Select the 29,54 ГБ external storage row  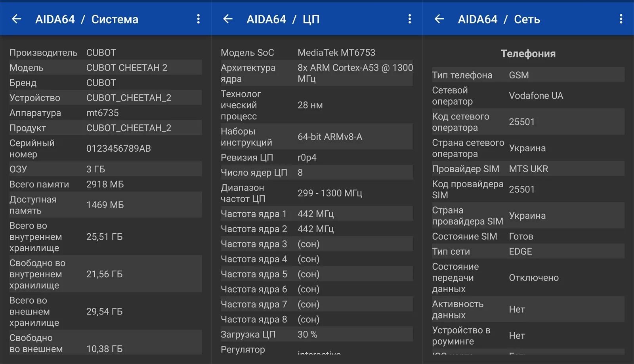pos(105,311)
